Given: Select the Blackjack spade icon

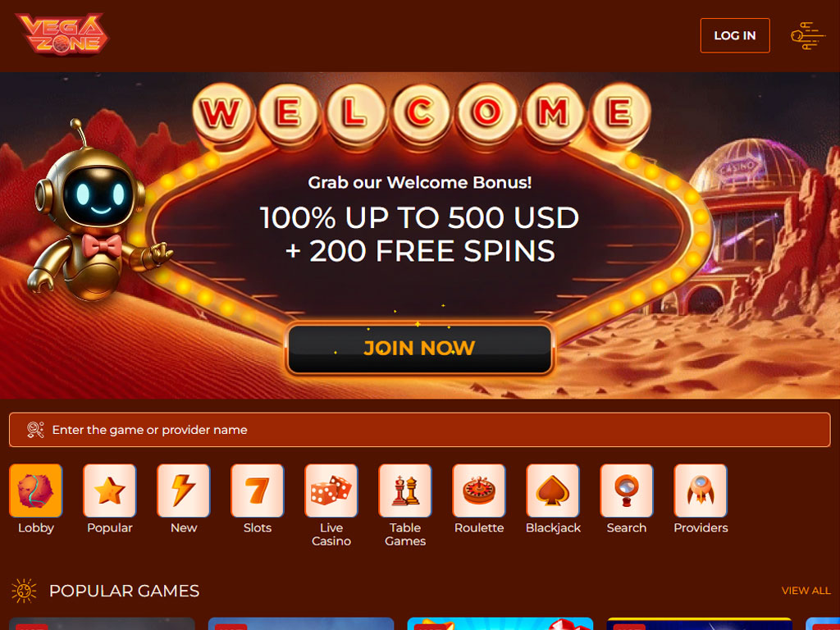Looking at the screenshot, I should [554, 491].
